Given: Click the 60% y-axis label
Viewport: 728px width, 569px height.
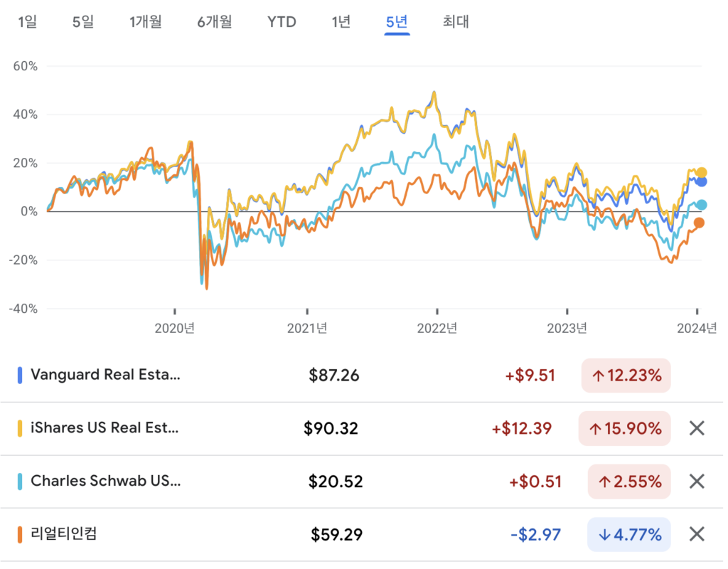Looking at the screenshot, I should [x=25, y=66].
